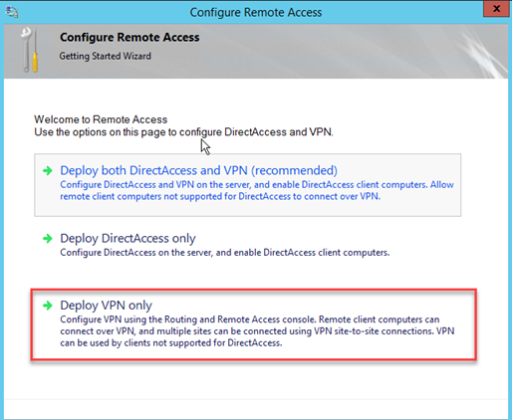This screenshot has height=420, width=512.
Task: Choose the Deploy DirectAccess only heading
Action: (128, 239)
